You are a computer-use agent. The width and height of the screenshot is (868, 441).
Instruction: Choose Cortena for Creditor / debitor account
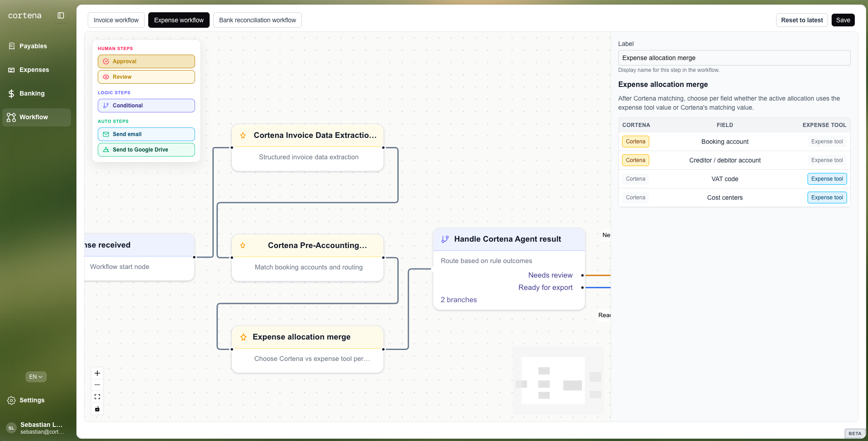tap(635, 160)
